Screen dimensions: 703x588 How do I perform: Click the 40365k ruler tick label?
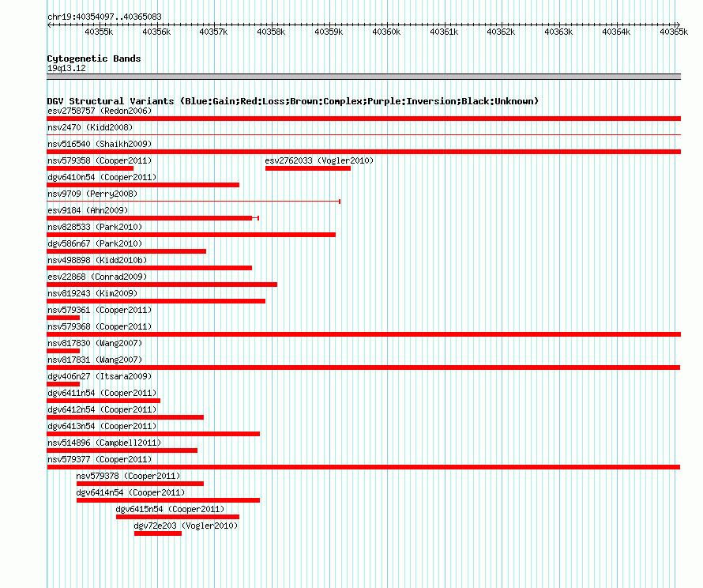[674, 32]
